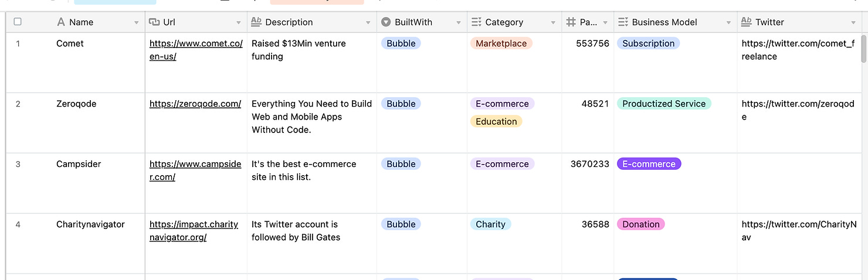Viewport: 868px width, 280px height.
Task: Click the Url column link-type icon
Action: [155, 22]
